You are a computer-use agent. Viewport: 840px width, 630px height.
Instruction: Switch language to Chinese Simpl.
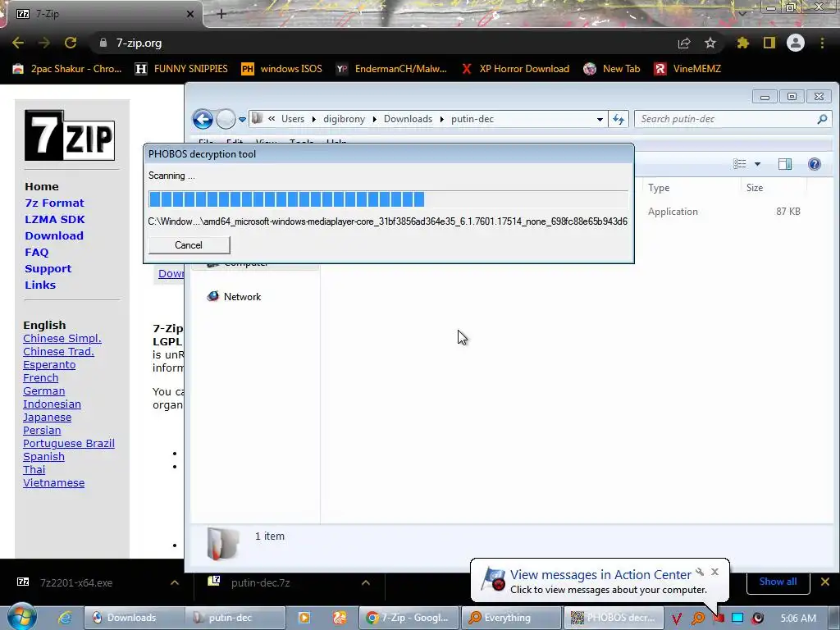pyautogui.click(x=62, y=339)
